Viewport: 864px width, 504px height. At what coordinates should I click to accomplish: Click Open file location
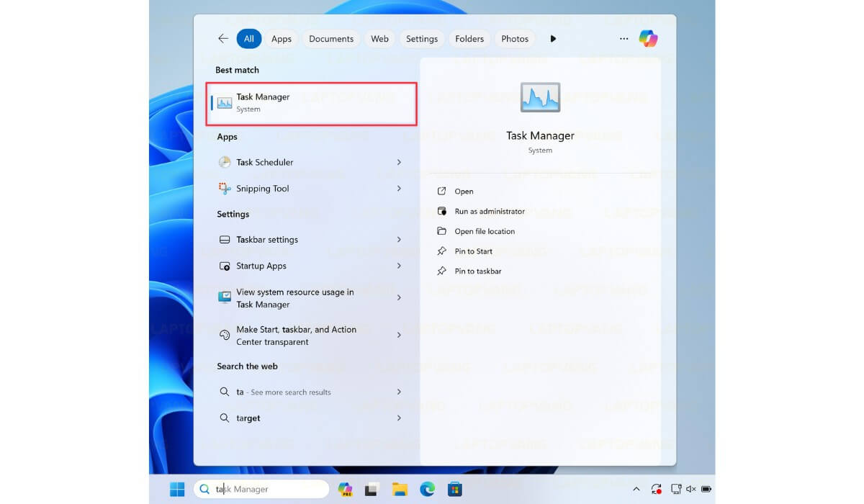(x=485, y=232)
